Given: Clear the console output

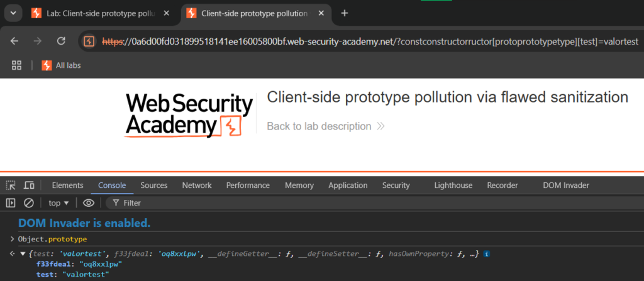Looking at the screenshot, I should [28, 202].
